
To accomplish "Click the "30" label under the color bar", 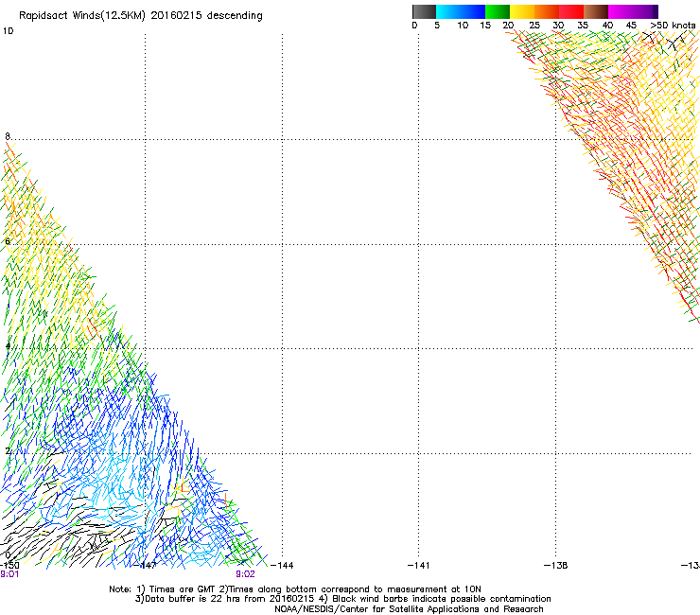I will (558, 26).
